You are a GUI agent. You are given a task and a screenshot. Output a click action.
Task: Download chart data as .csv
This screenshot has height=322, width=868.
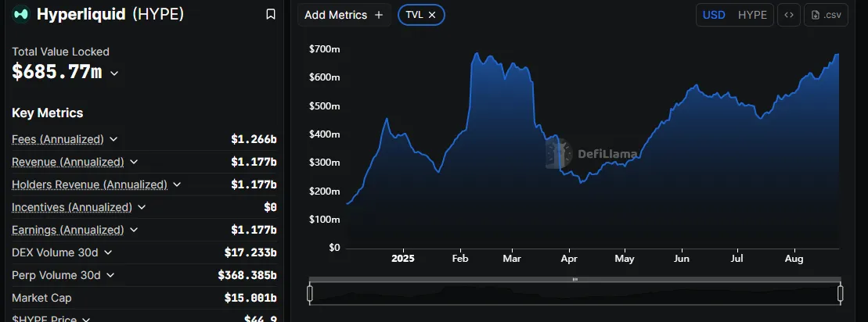(x=826, y=15)
